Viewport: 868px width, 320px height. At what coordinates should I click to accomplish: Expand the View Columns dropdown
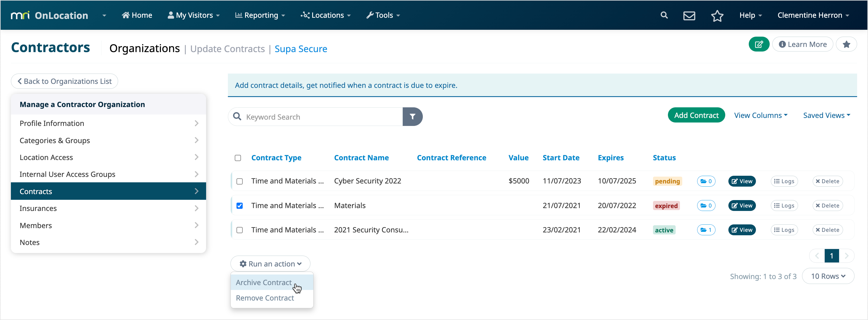761,115
